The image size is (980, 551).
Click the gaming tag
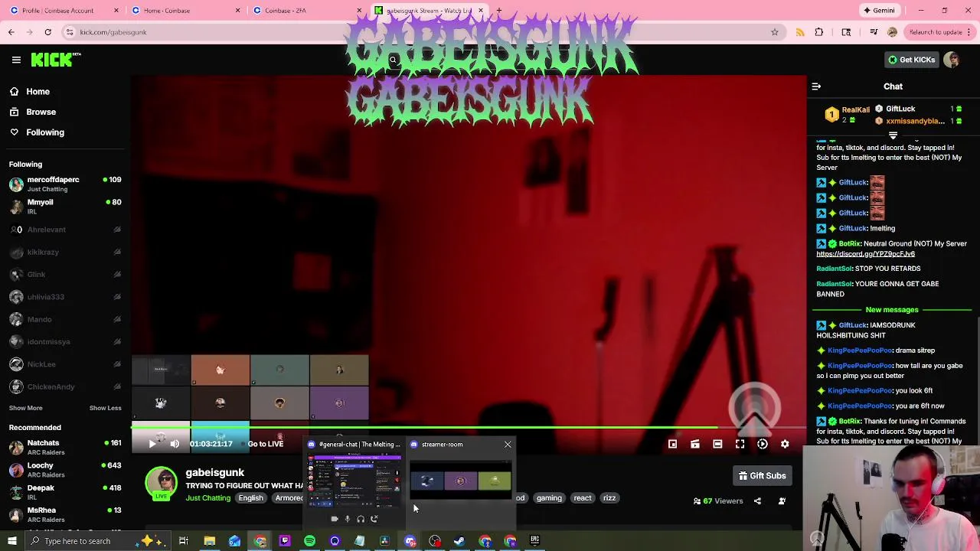(549, 498)
